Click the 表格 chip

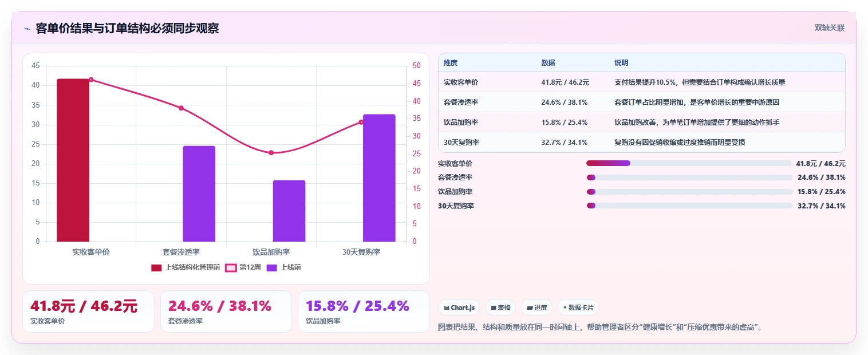[500, 307]
